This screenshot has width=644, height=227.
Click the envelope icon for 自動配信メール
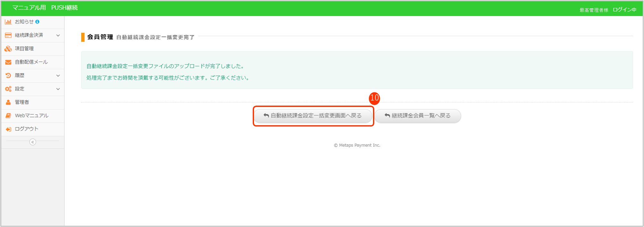click(x=8, y=62)
